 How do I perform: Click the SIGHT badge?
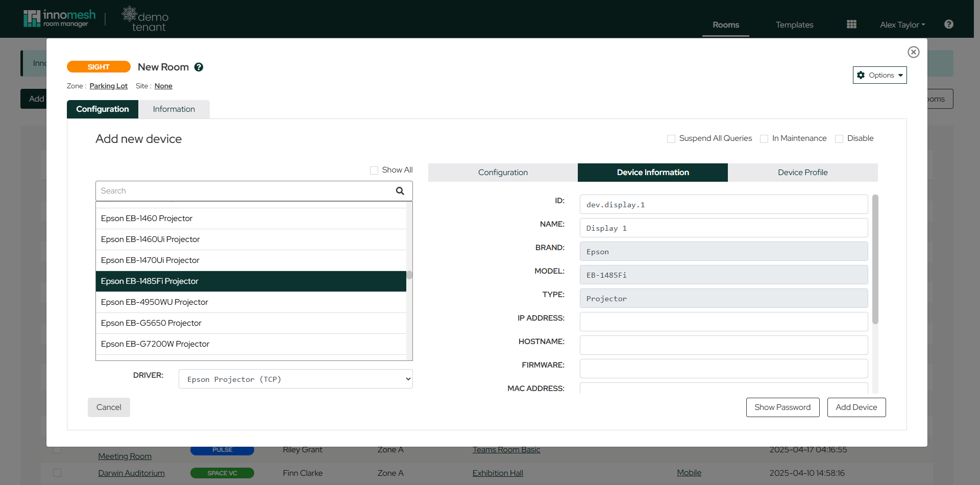click(x=99, y=67)
